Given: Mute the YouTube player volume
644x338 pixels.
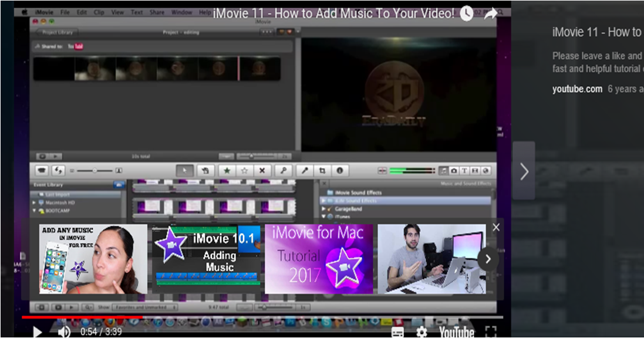Looking at the screenshot, I should (x=63, y=332).
